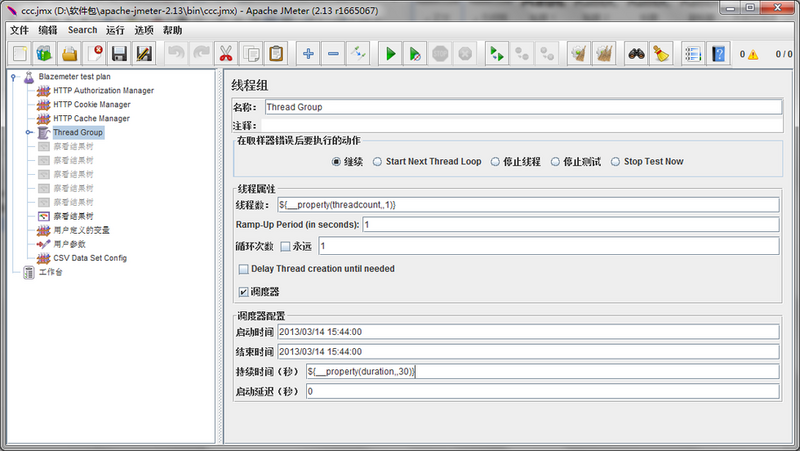Clear all results with double broom icon
This screenshot has height=451, width=800.
(604, 54)
